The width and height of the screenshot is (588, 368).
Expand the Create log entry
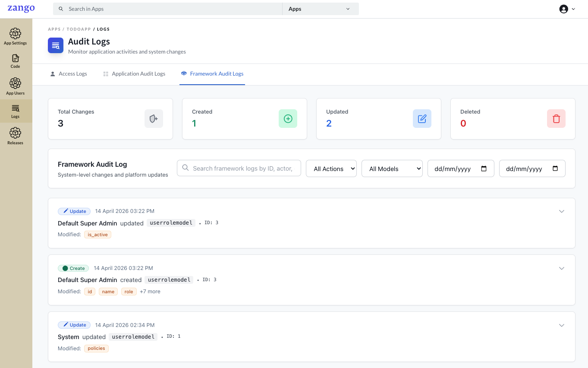[x=562, y=268]
